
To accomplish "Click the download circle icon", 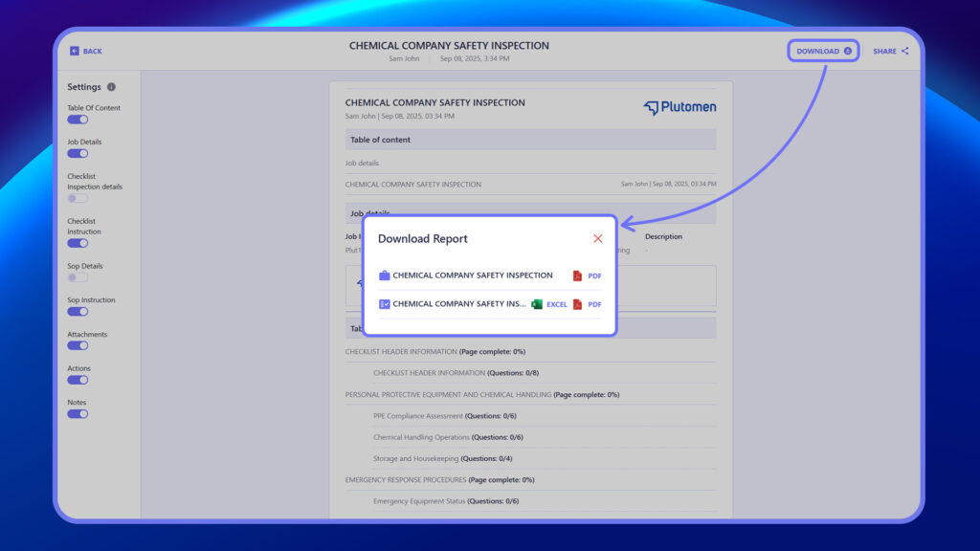I will click(848, 52).
